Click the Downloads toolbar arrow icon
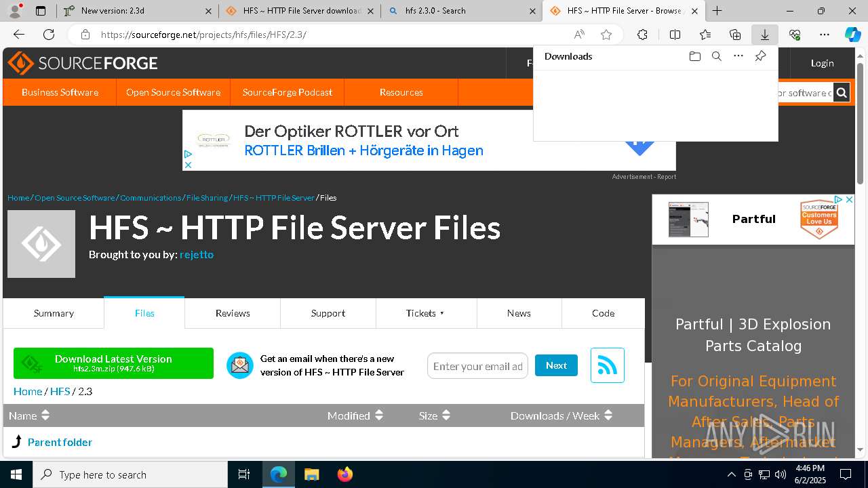Screen dimensions: 868x488 764,35
